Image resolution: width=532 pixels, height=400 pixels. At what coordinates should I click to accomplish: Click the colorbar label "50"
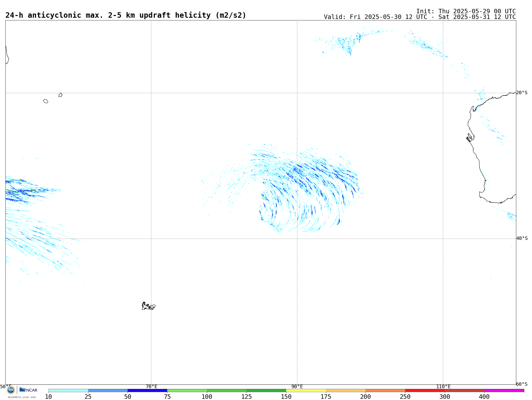[x=128, y=397]
